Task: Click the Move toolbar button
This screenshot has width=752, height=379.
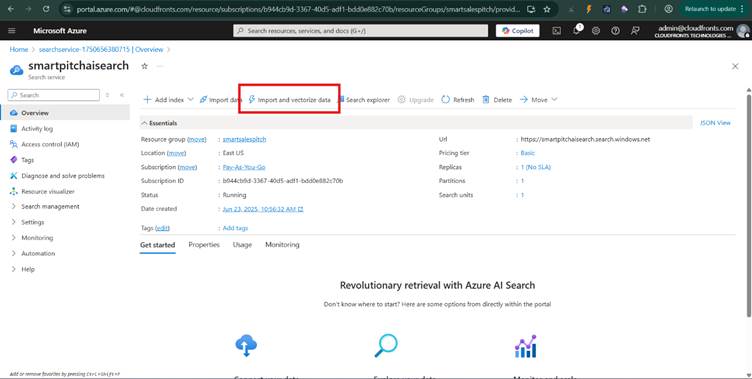Action: coord(534,100)
